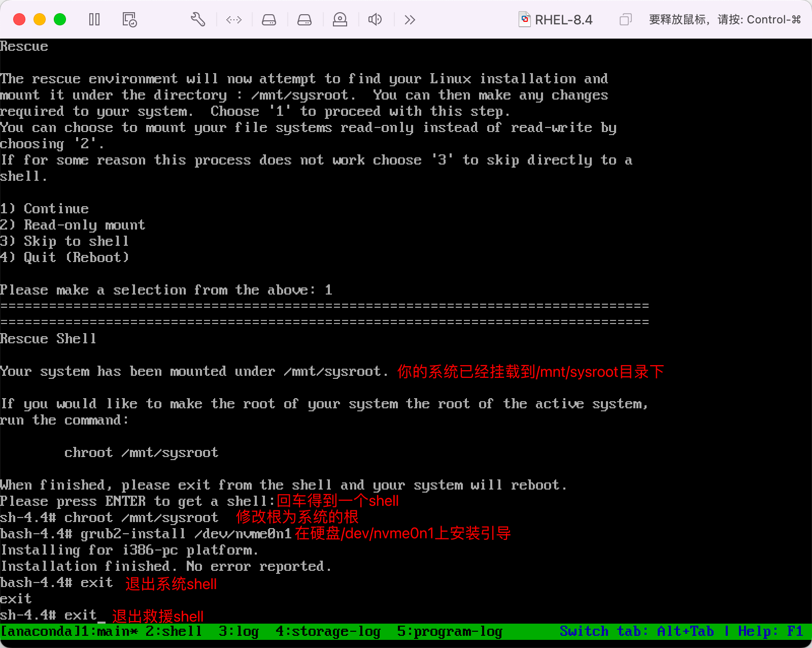Pause the RHEL-8.4 virtual machine
This screenshot has height=648, width=812.
point(94,20)
